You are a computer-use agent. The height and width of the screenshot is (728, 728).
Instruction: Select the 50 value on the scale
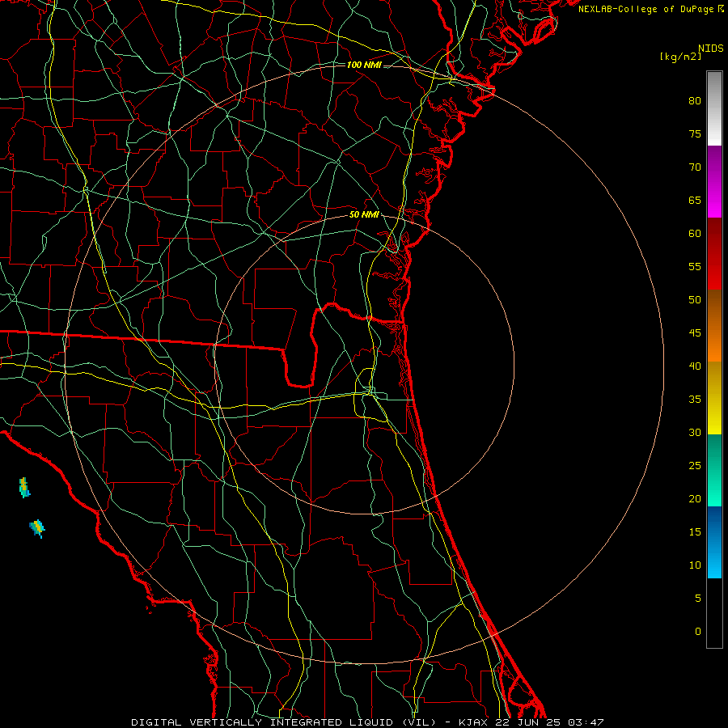click(x=695, y=300)
